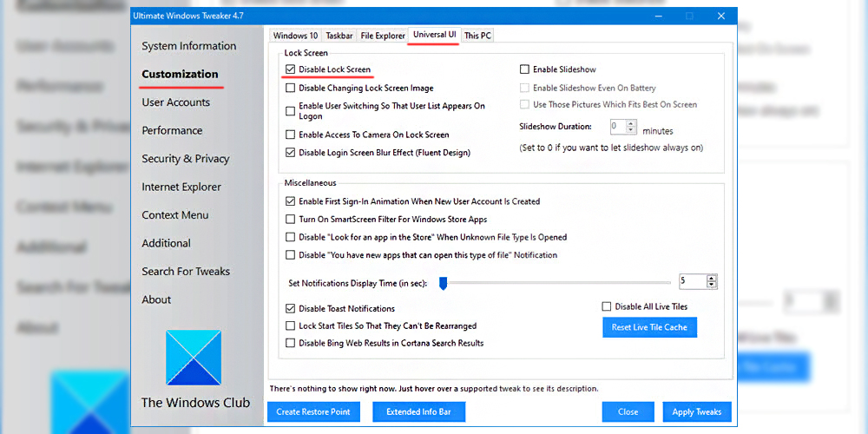Screen dimensions: 868x434
Task: Select the This PC tab
Action: pos(477,36)
